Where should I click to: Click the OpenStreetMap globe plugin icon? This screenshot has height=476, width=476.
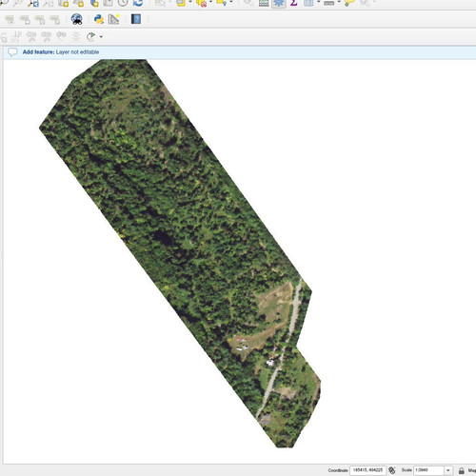77,19
